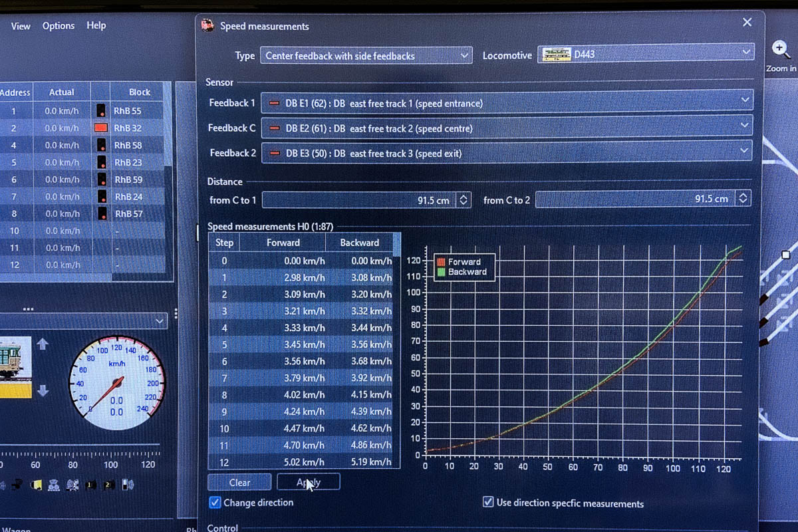
Task: Open the Feedback C sensor dropdown
Action: pos(507,128)
